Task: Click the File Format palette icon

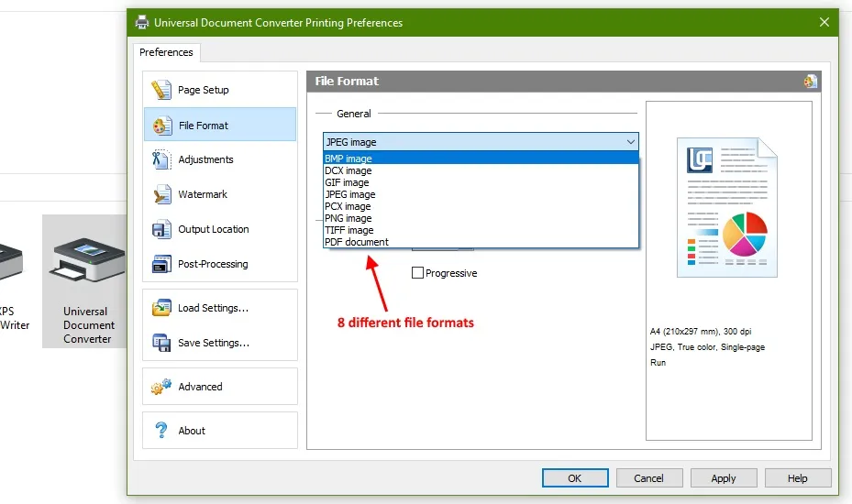Action: click(162, 126)
